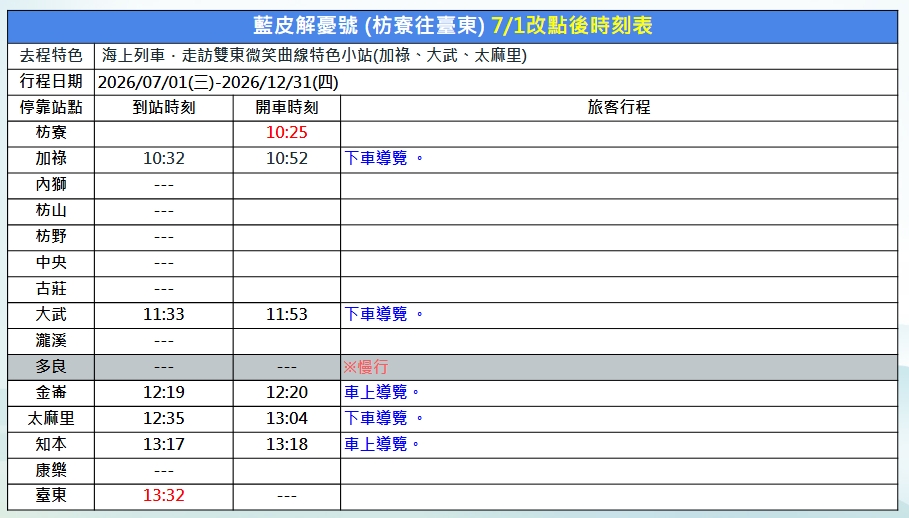Select the 枋寮 departure time 10:25

point(286,133)
